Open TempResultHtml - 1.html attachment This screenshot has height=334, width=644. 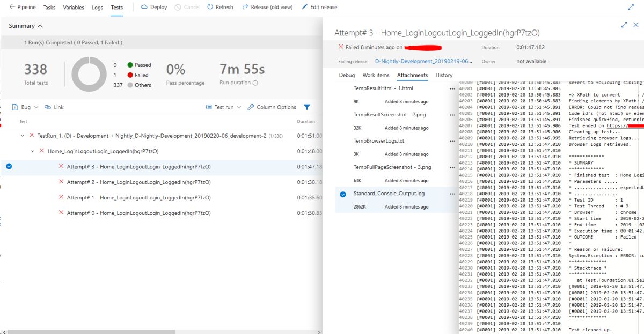[383, 88]
